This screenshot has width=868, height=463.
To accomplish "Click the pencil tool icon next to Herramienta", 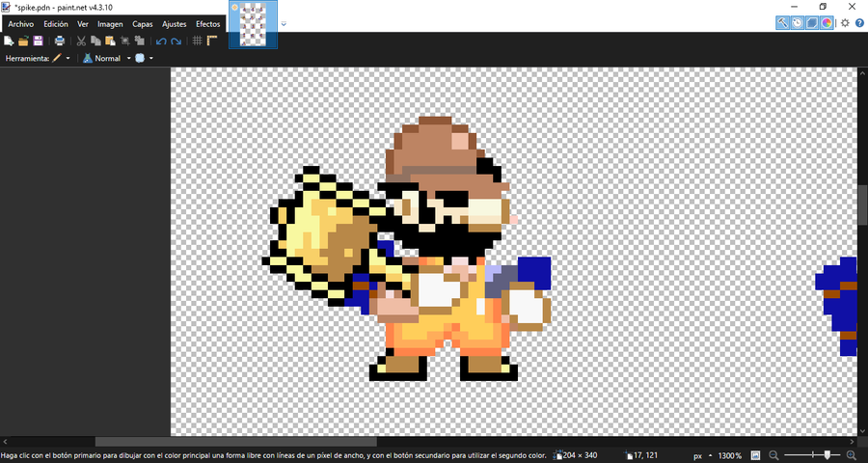I will point(57,58).
